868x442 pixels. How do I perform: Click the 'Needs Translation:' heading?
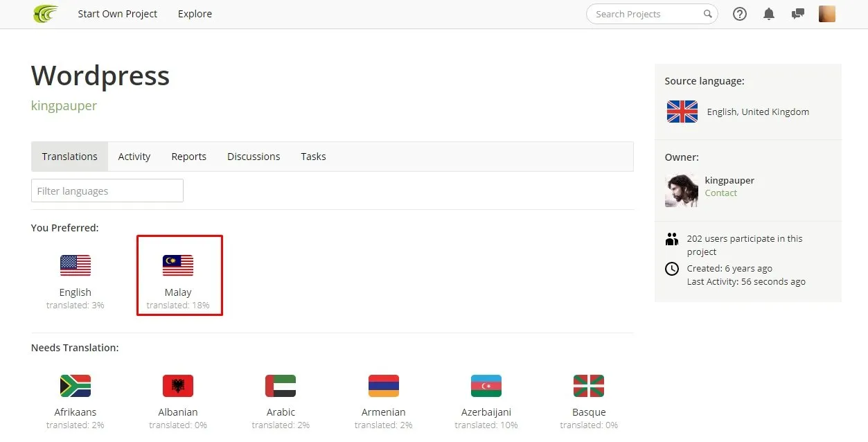pos(75,348)
